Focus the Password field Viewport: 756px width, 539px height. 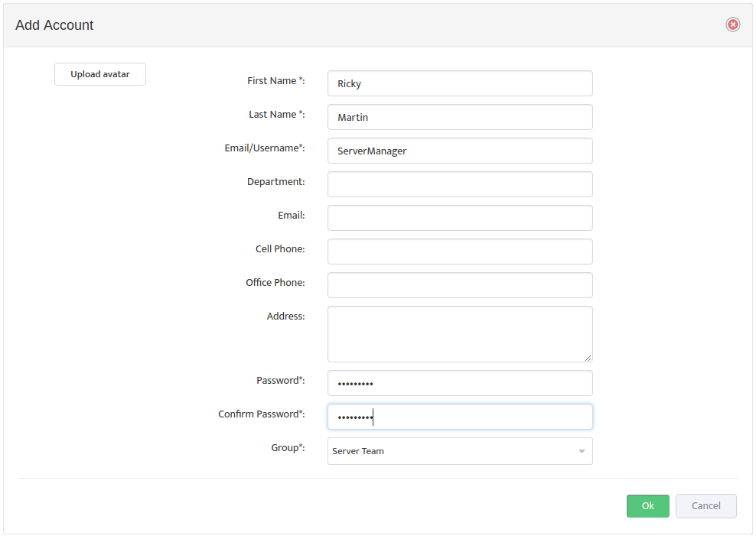(460, 383)
